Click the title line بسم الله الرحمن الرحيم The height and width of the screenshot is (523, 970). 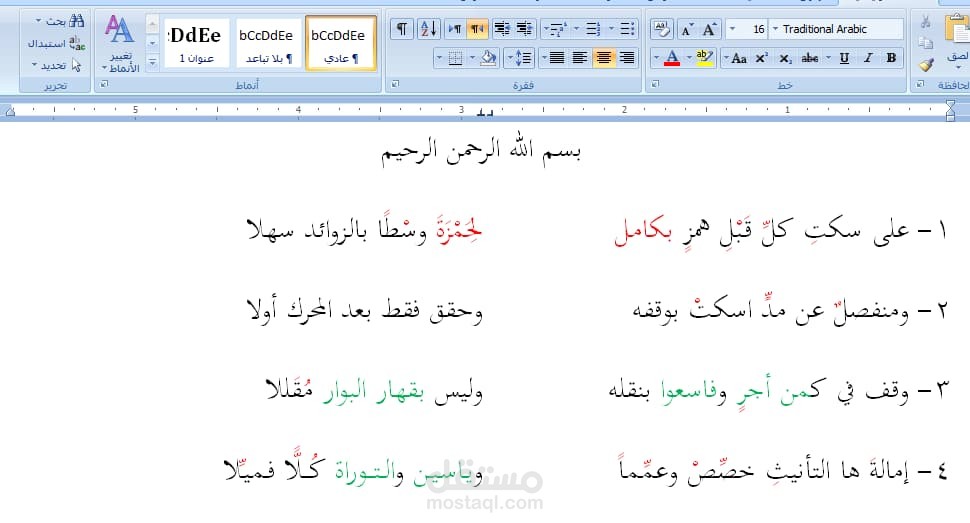tap(481, 152)
